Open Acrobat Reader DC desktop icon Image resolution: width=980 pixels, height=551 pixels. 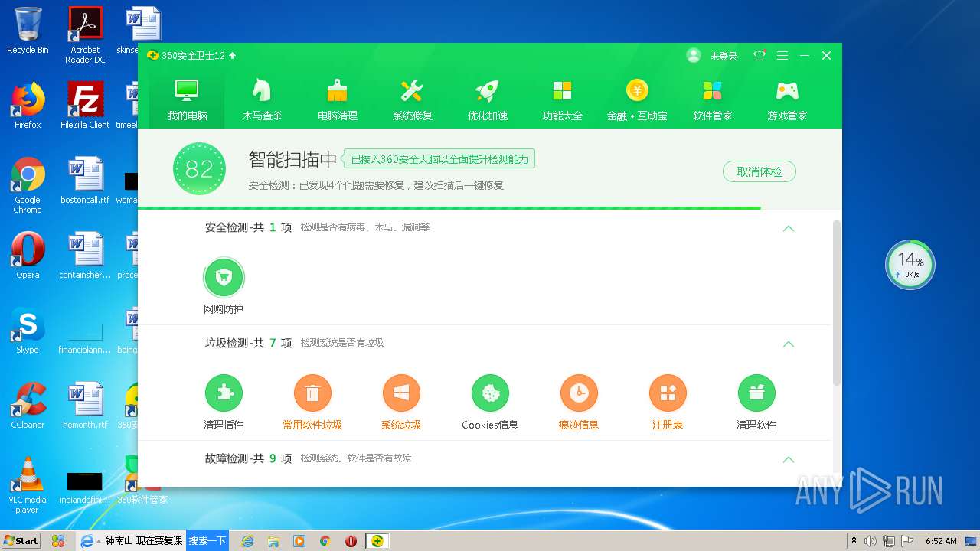[x=85, y=35]
